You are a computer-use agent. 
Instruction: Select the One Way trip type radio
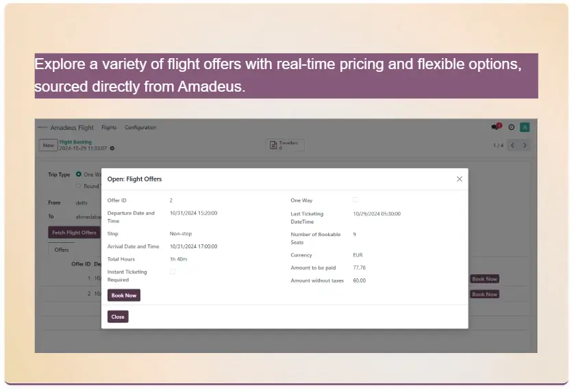[x=79, y=174]
